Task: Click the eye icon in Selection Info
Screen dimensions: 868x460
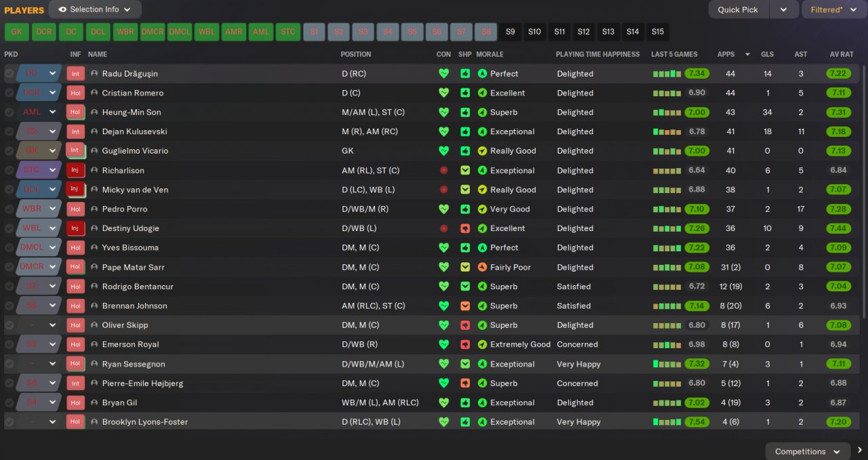Action: [62, 9]
